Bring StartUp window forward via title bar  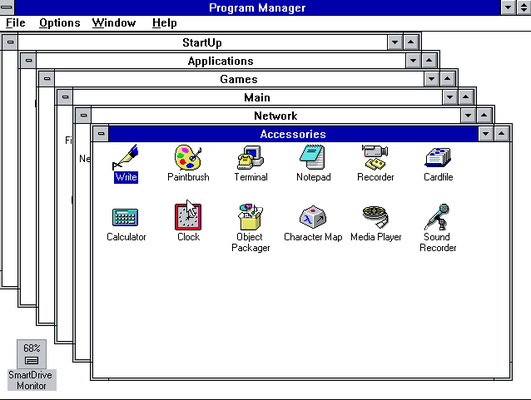coord(202,43)
